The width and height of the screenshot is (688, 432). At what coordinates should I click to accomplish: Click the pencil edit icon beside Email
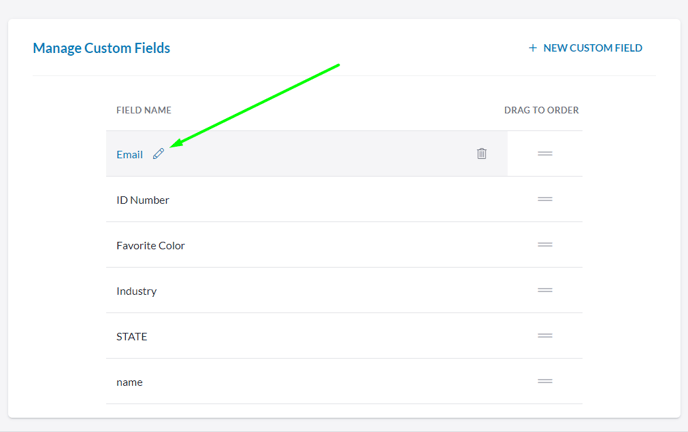(x=158, y=154)
